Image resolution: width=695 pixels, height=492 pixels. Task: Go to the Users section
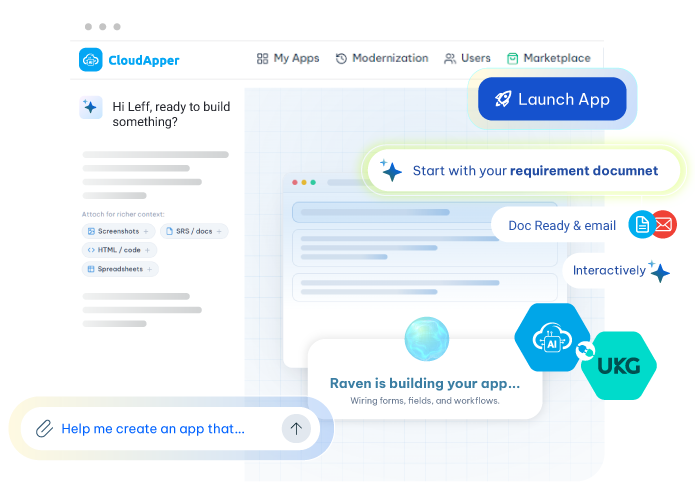click(x=467, y=58)
